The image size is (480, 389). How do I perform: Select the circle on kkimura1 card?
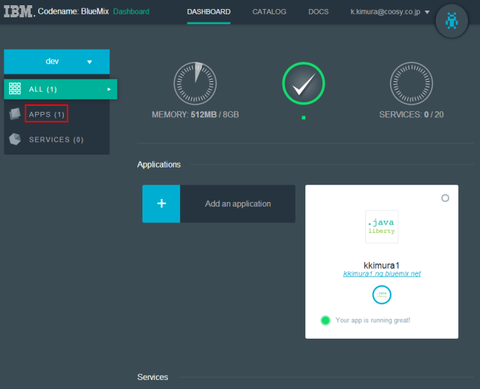[445, 198]
